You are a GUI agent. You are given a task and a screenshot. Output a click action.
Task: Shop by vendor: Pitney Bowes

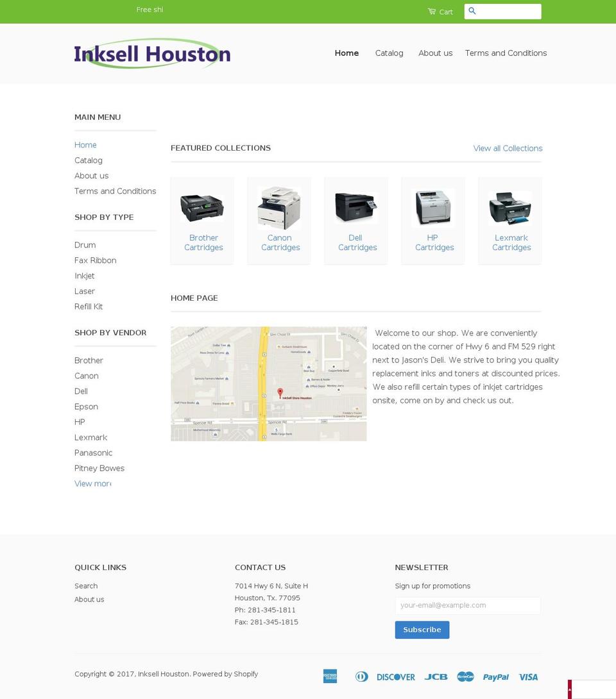coord(99,468)
